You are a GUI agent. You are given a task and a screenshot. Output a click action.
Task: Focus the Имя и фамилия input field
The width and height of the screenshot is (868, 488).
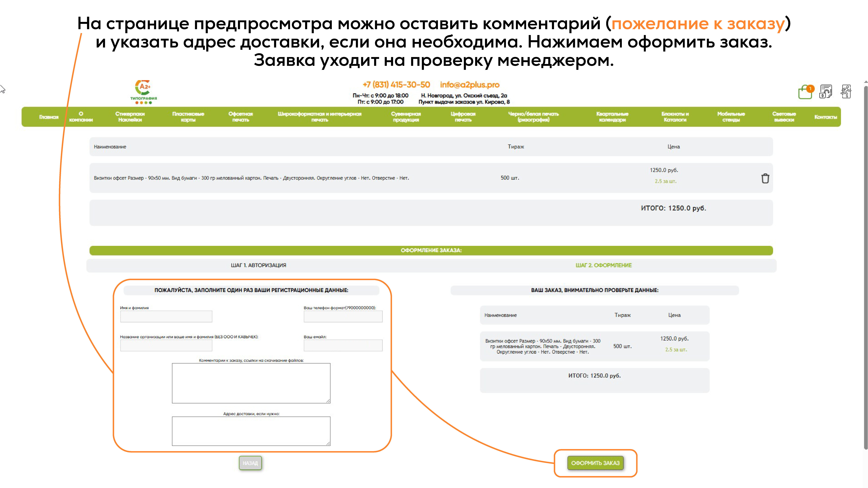tap(166, 317)
